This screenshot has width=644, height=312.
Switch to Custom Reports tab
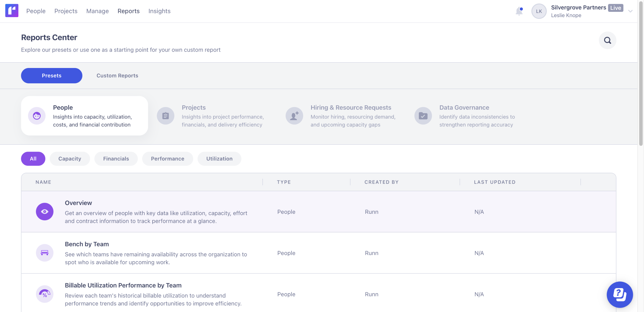pyautogui.click(x=117, y=76)
